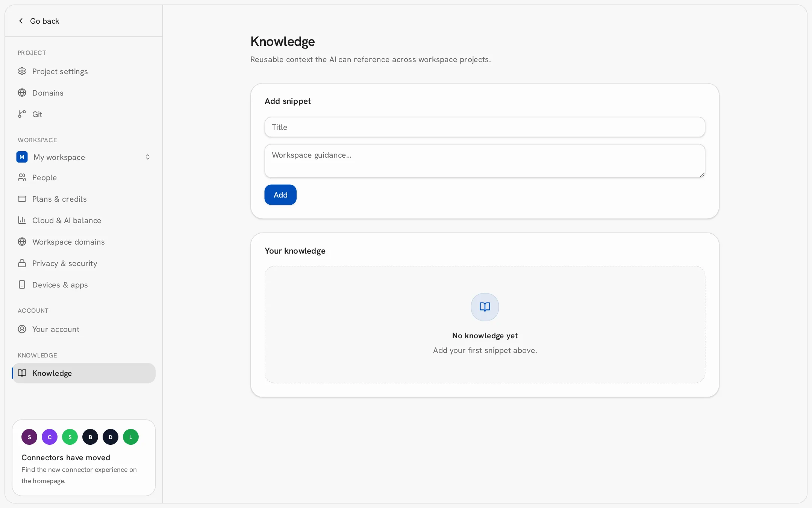Open the Domains page
The image size is (812, 508).
[84, 93]
